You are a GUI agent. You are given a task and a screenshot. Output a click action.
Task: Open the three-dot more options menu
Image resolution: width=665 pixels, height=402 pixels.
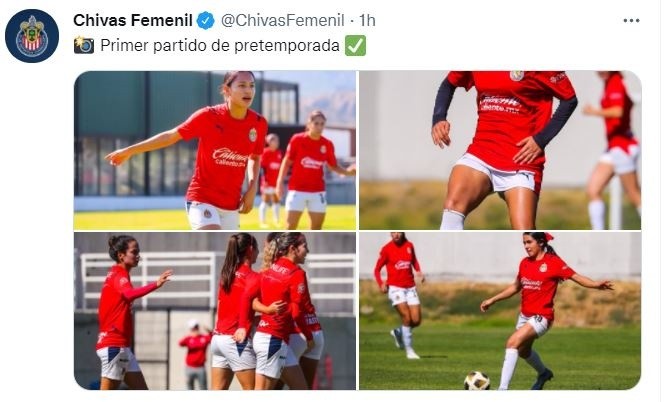[631, 20]
